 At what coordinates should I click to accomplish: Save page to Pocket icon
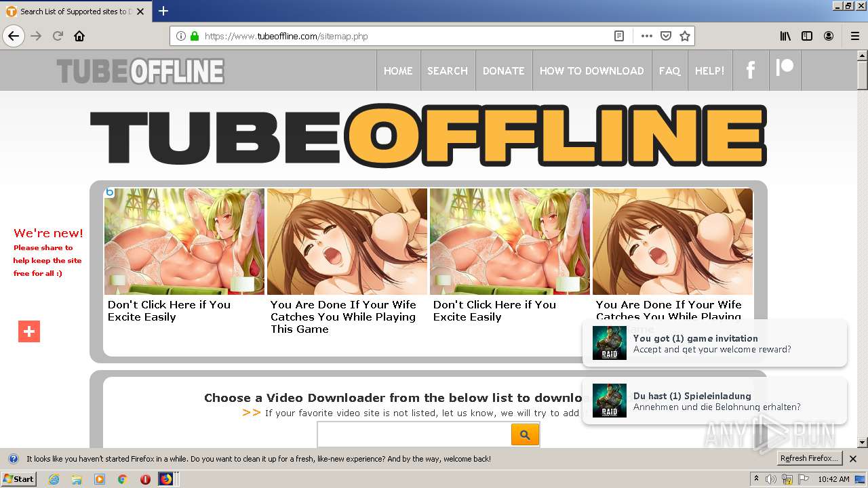[x=666, y=36]
